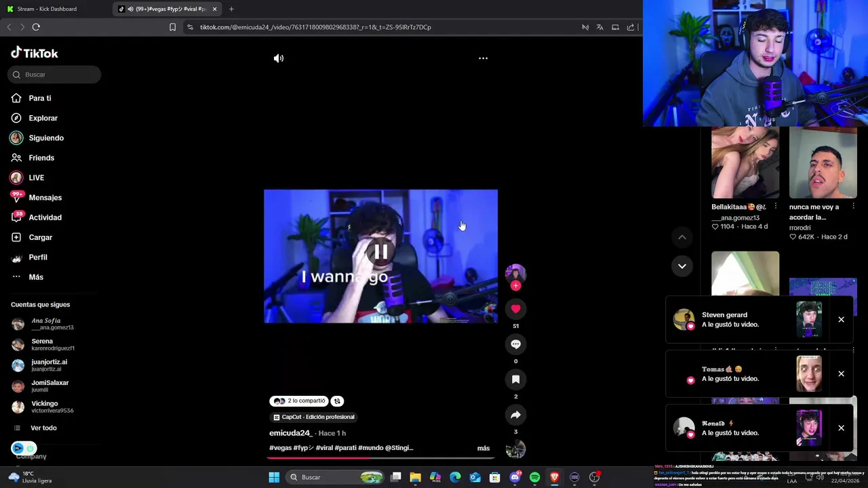868x488 pixels.
Task: Open the Windows Start menu
Action: coord(274,477)
